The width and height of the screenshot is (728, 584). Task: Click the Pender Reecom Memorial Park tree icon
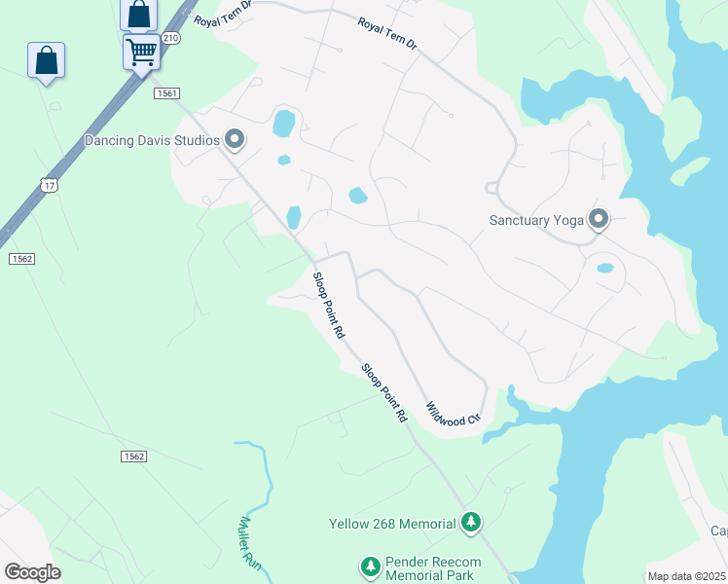[371, 567]
